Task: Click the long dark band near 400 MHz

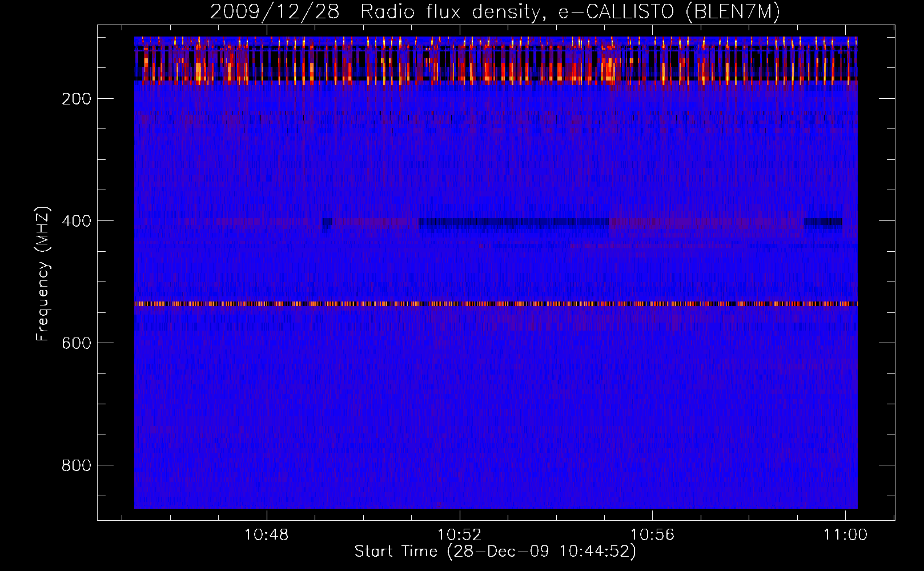Action: pos(514,222)
